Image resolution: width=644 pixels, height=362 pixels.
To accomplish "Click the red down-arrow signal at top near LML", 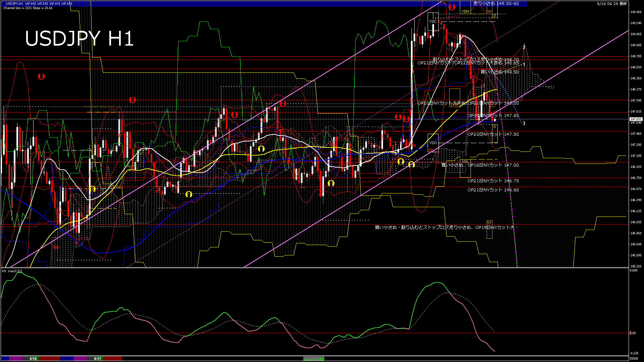I will click(452, 7).
